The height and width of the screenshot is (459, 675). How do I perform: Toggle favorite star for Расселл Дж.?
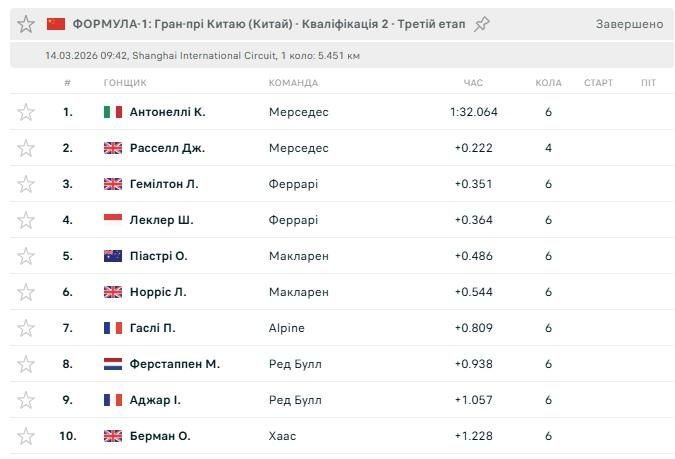click(26, 148)
